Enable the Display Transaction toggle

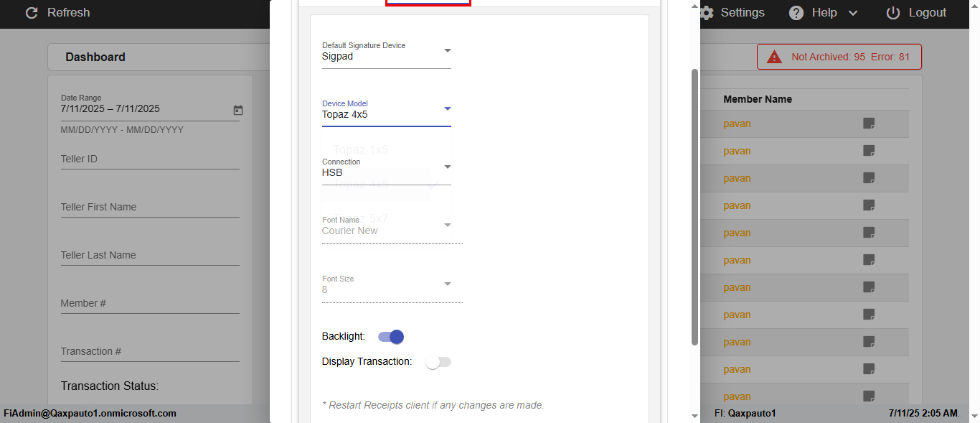pyautogui.click(x=438, y=362)
